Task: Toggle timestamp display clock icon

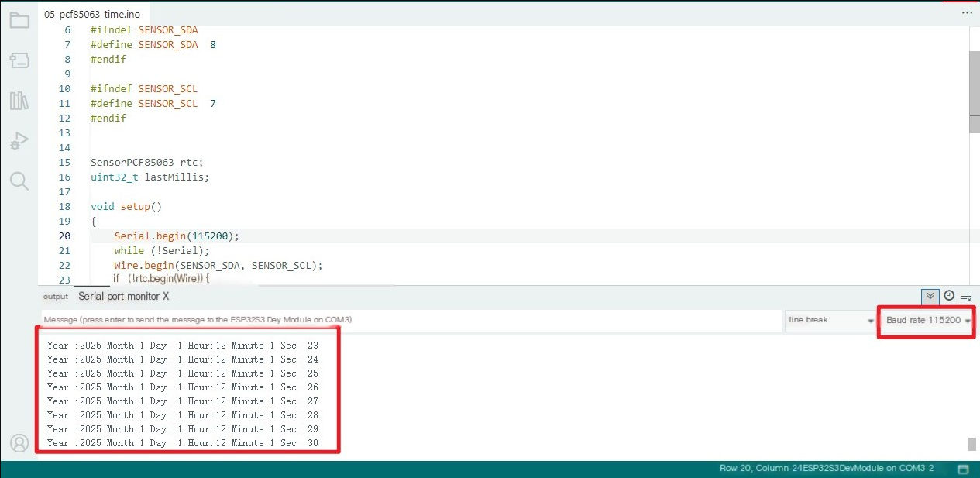Action: (x=949, y=296)
